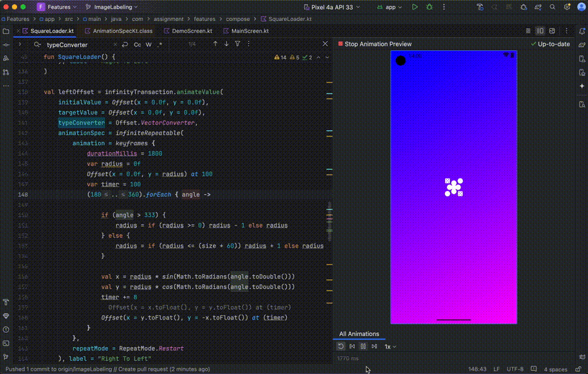Pause the animation playback
Image resolution: width=588 pixels, height=374 pixels.
[x=363, y=347]
